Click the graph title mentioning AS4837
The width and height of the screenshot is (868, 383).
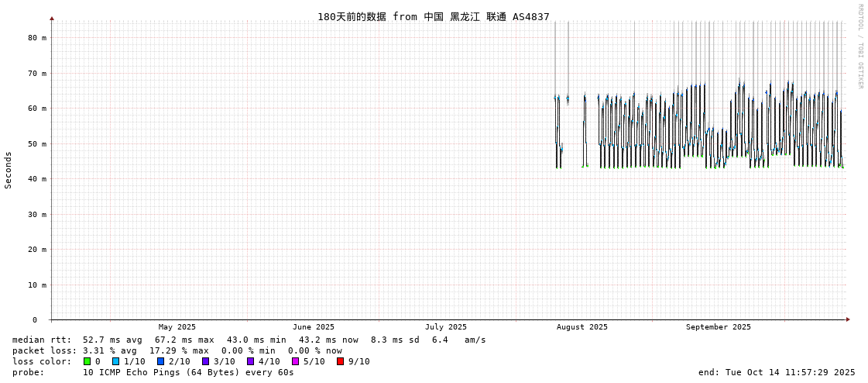(x=433, y=16)
